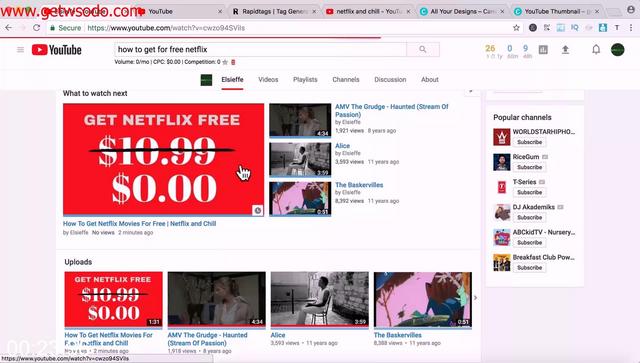Subscribe to WORLDSTARHIPHOP

(529, 142)
